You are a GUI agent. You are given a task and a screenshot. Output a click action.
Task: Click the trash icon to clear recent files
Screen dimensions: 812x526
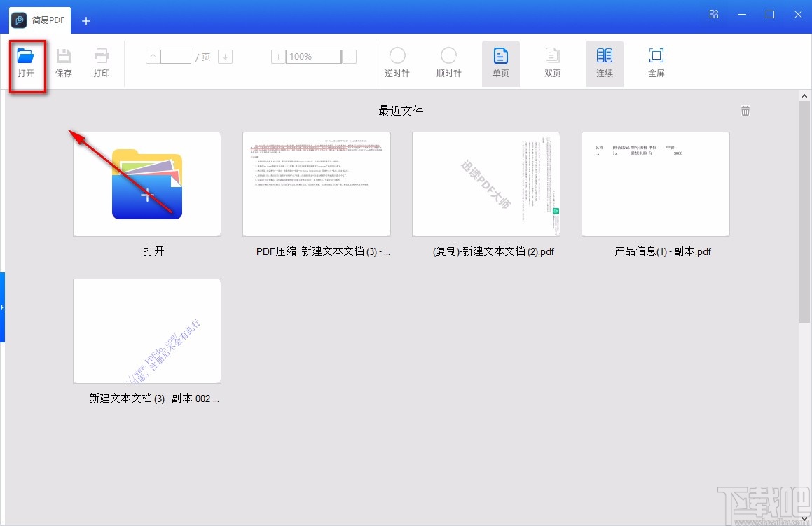click(x=745, y=110)
